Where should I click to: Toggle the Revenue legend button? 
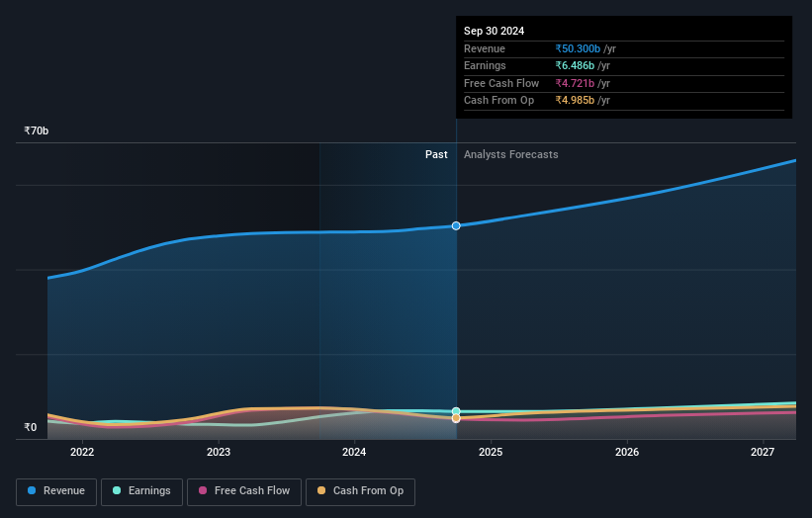[56, 491]
